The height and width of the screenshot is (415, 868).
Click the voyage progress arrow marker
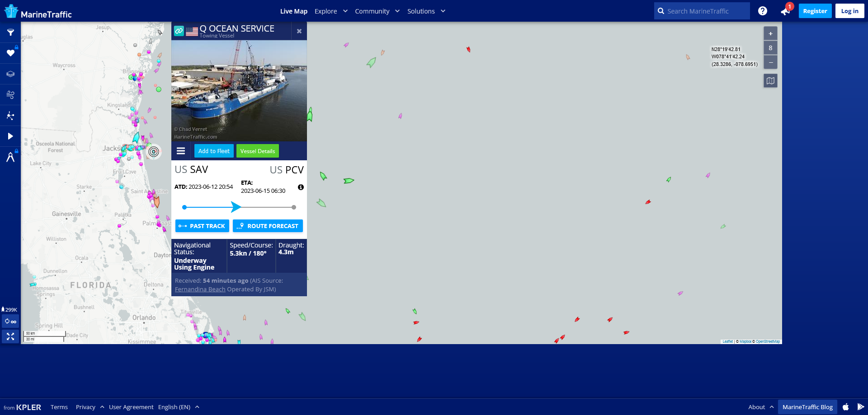click(x=236, y=207)
